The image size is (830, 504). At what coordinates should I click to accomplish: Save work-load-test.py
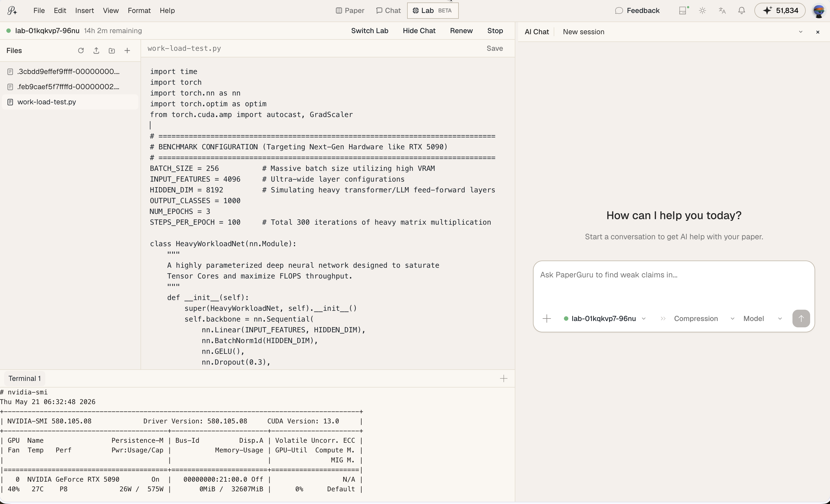point(495,49)
